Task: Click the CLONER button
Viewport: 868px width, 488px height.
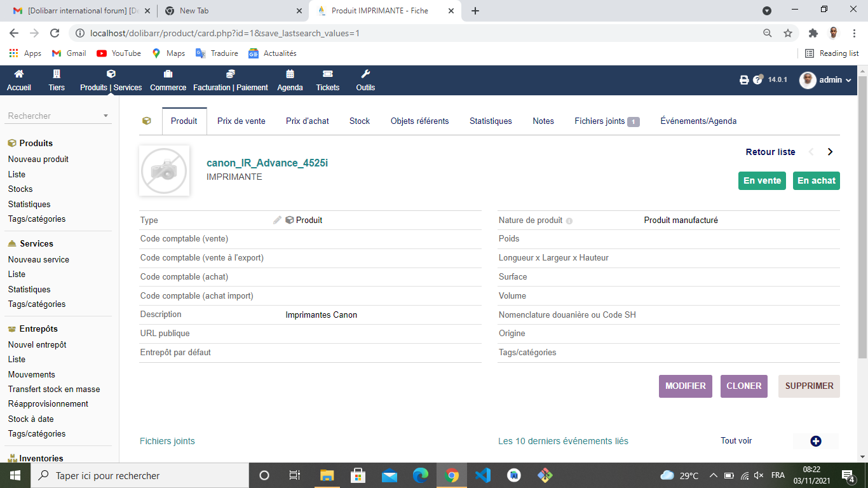Action: click(744, 386)
